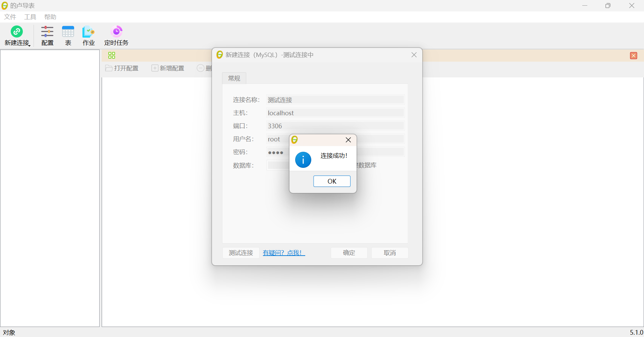Viewport: 644px width, 337px height.
Task: Click the 测试连接 button
Action: tap(241, 253)
